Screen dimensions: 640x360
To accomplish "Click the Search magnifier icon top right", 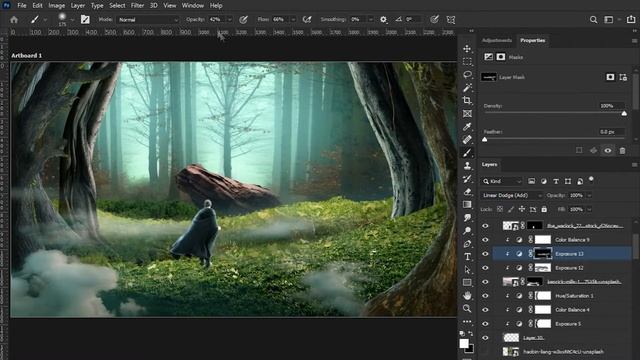I will [593, 20].
